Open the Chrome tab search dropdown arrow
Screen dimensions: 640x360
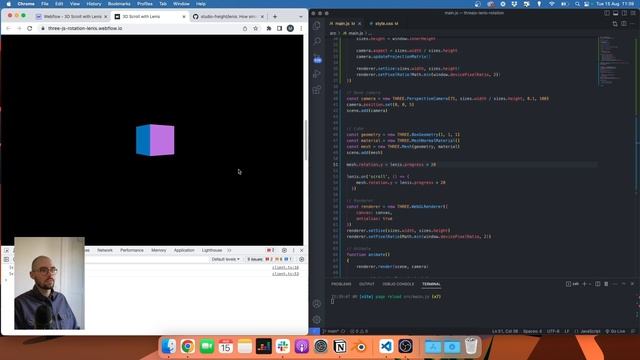coord(301,17)
